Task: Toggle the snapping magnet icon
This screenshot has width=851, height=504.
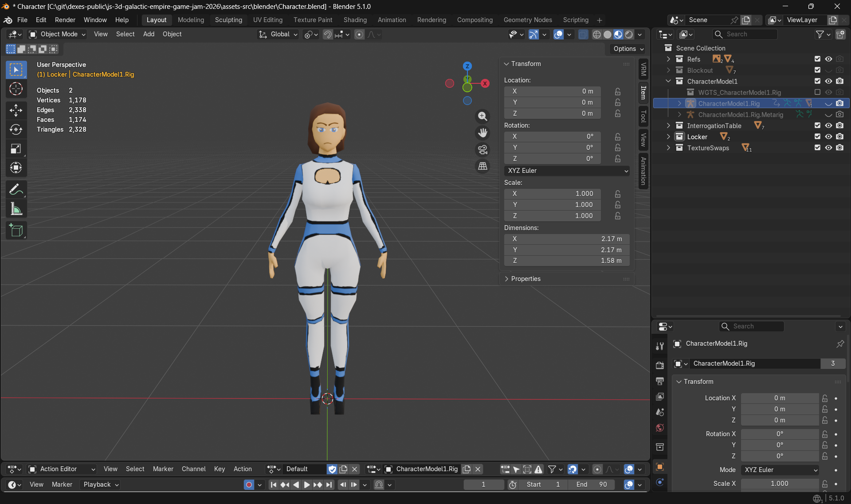Action: pos(327,35)
